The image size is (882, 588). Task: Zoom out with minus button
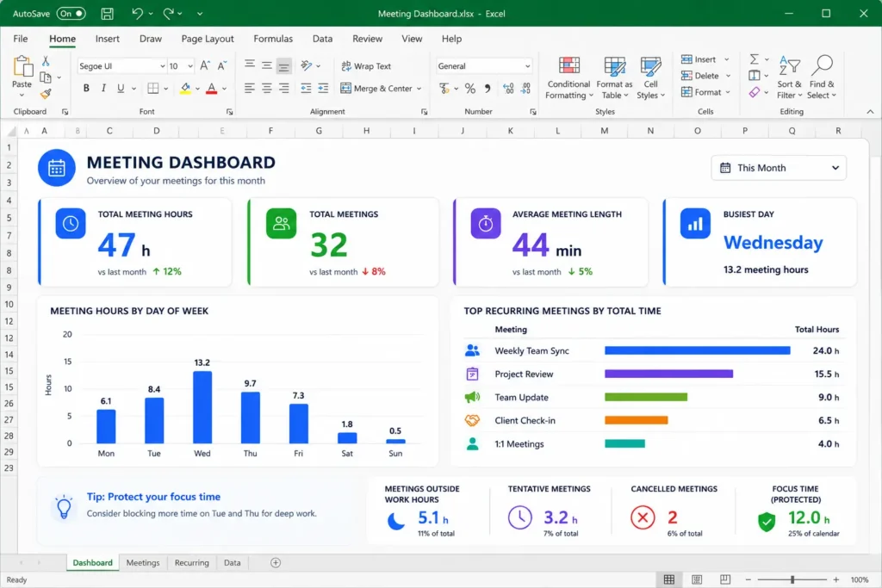(x=748, y=579)
